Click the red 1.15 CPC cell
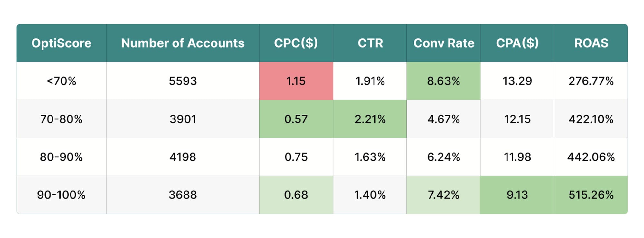The image size is (644, 238). pos(296,81)
